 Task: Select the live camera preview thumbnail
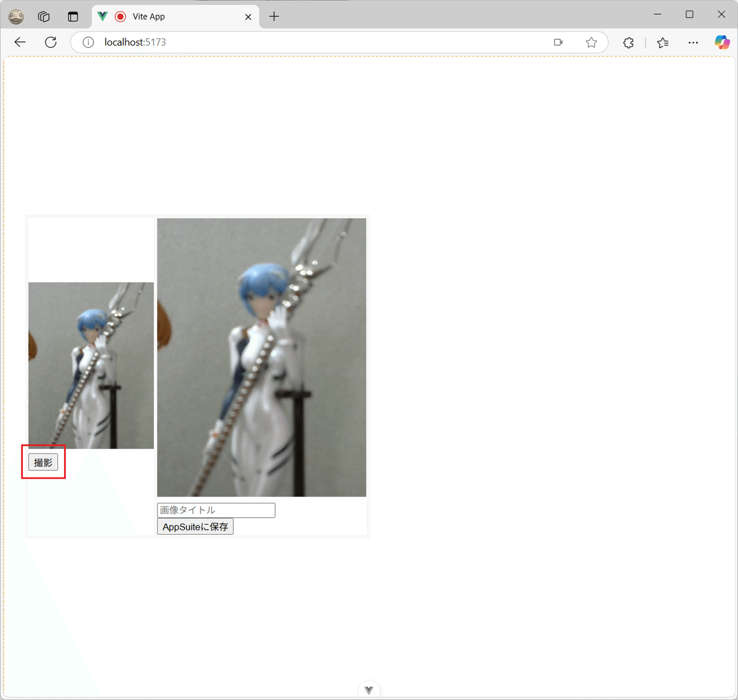point(90,364)
